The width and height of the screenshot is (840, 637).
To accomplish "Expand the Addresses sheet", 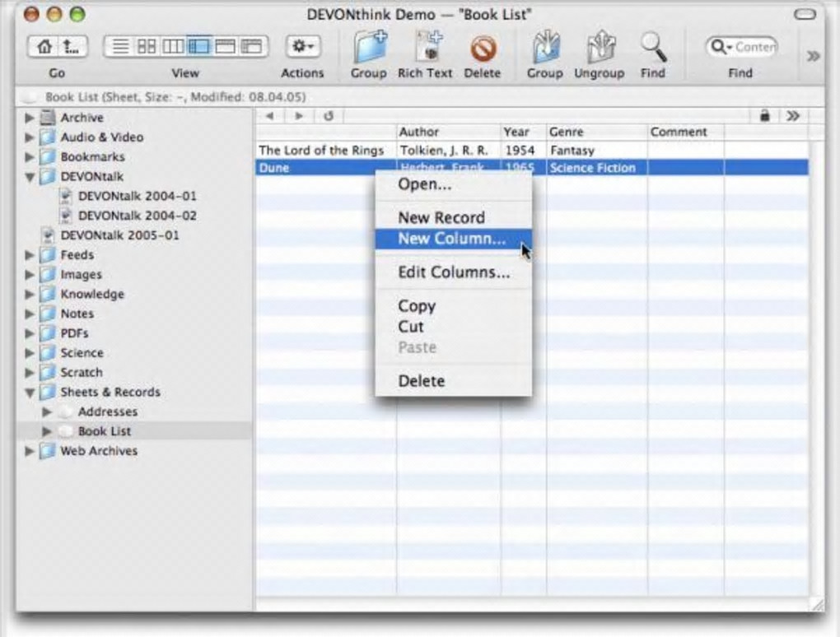I will click(x=47, y=411).
